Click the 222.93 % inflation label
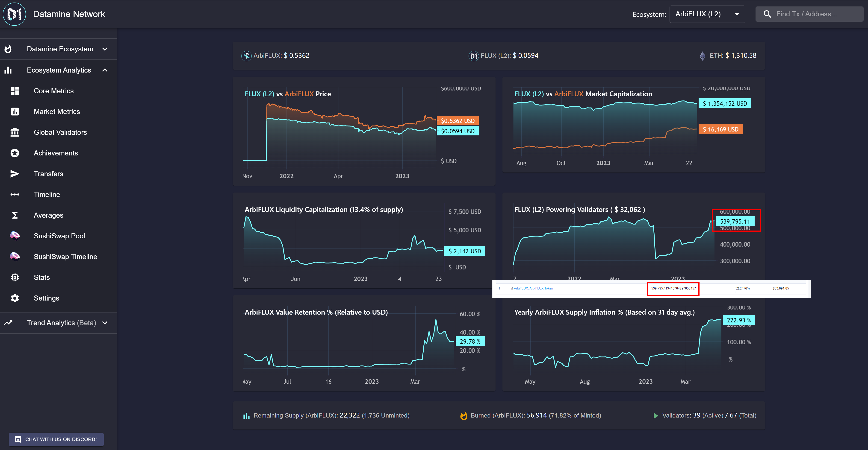 pos(739,320)
